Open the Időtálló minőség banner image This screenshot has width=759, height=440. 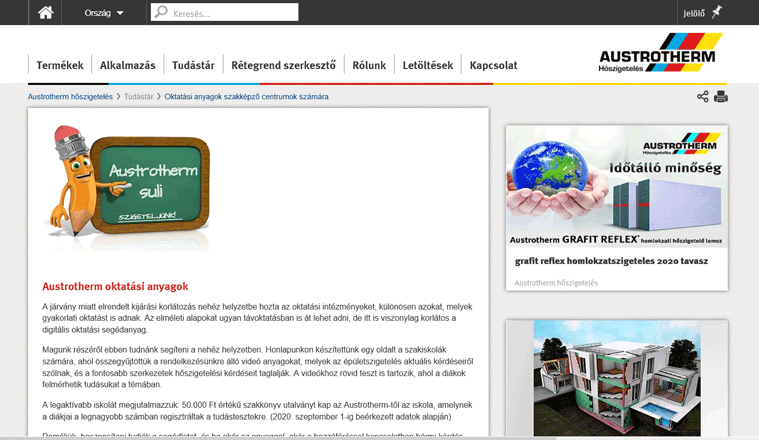click(617, 186)
